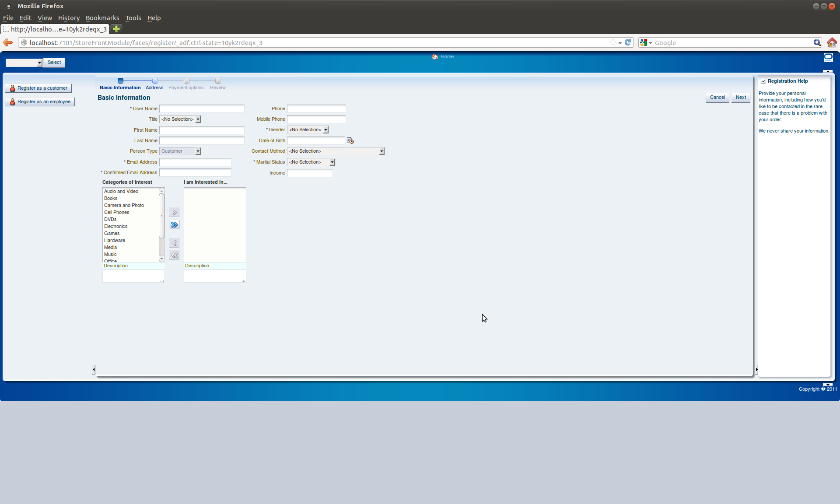840x504 pixels.
Task: Click Register as an employee
Action: (x=39, y=101)
